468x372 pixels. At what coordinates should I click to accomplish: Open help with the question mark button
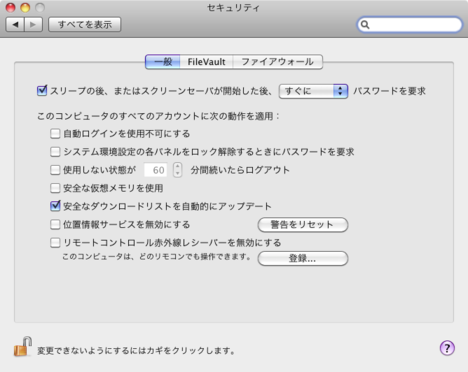pyautogui.click(x=447, y=348)
